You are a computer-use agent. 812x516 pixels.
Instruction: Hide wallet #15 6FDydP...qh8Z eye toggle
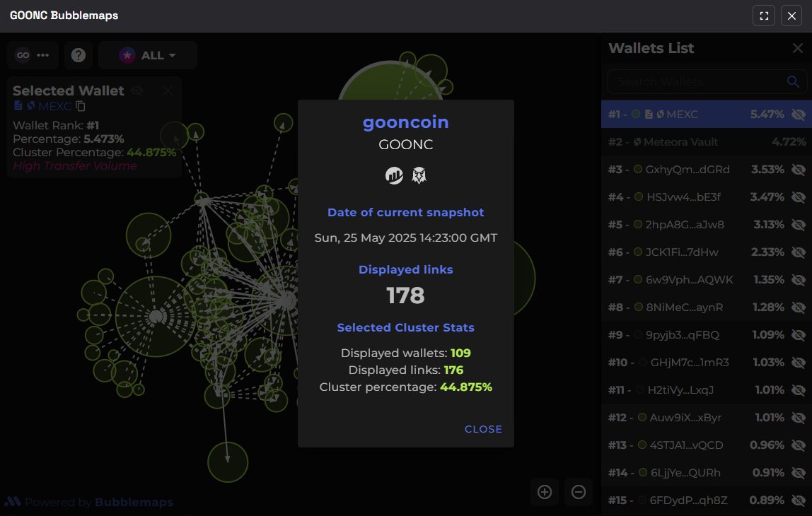[799, 500]
